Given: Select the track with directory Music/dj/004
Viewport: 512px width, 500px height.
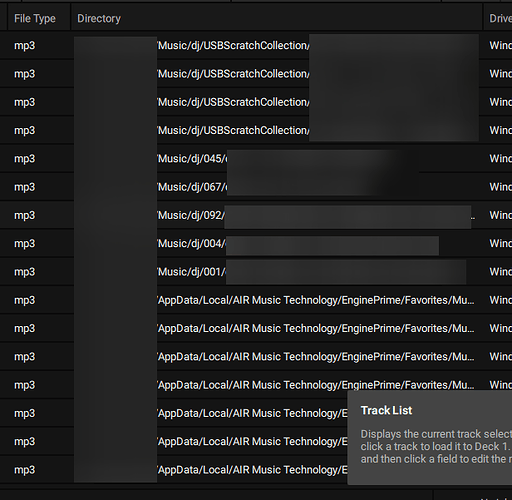Looking at the screenshot, I should pos(256,244).
